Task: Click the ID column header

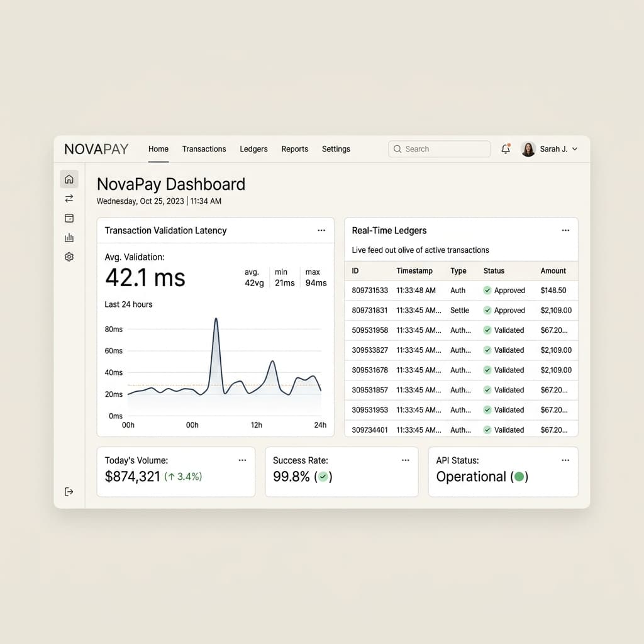Action: pos(355,270)
